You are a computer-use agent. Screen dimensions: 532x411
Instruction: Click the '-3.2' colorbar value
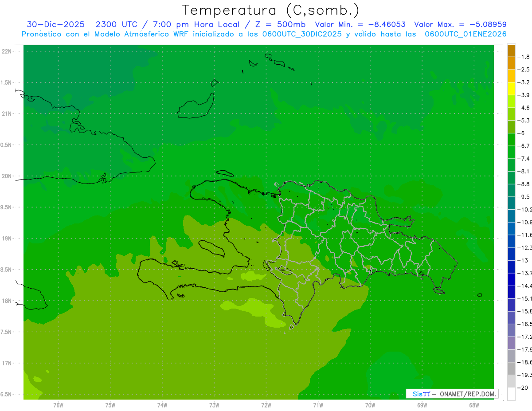(524, 82)
